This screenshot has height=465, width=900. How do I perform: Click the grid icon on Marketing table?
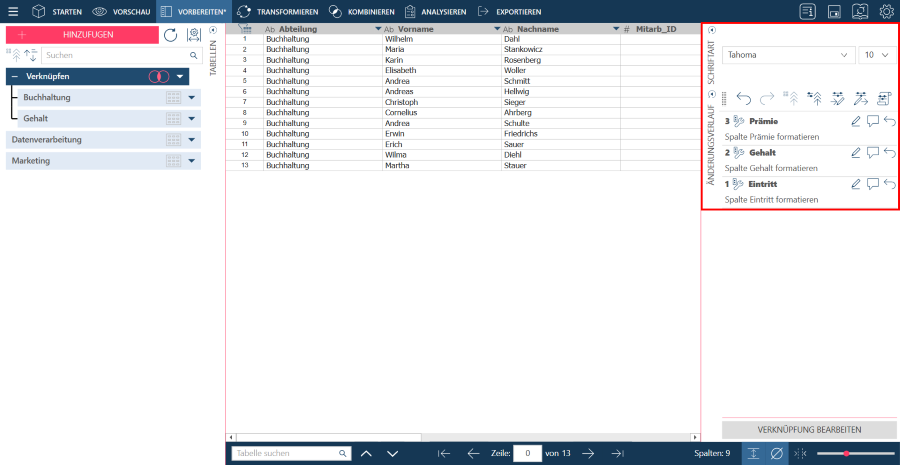coord(174,161)
